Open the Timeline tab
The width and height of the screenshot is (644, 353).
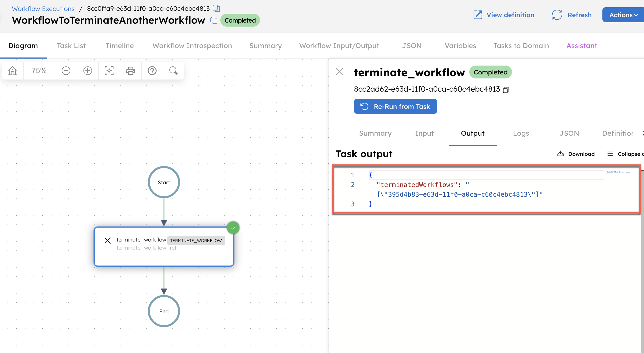pyautogui.click(x=119, y=46)
